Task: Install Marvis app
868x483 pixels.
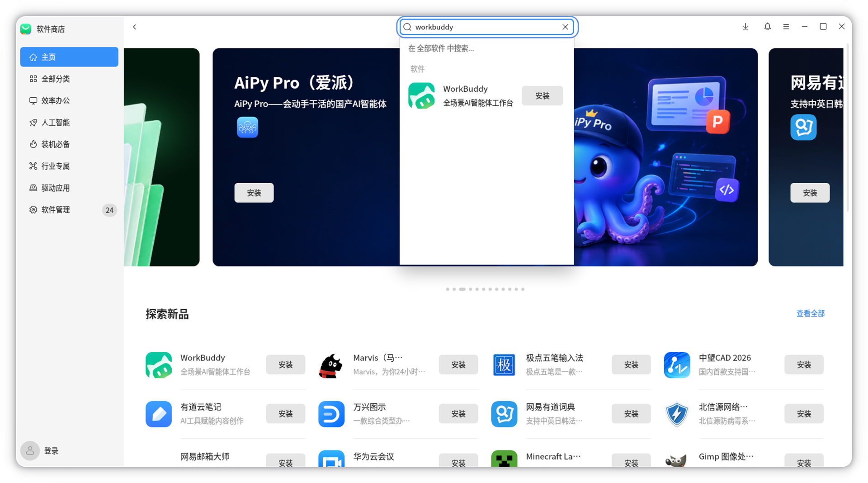Action: (458, 365)
